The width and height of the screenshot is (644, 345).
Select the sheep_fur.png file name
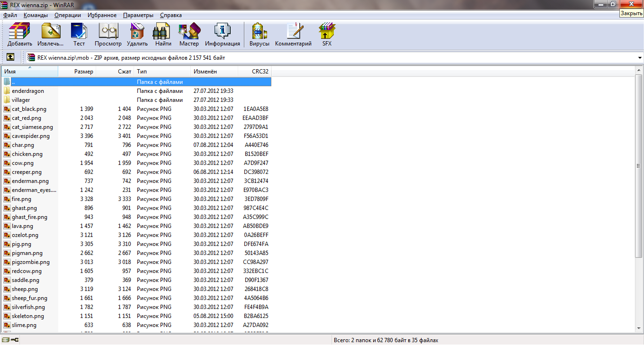(30, 298)
